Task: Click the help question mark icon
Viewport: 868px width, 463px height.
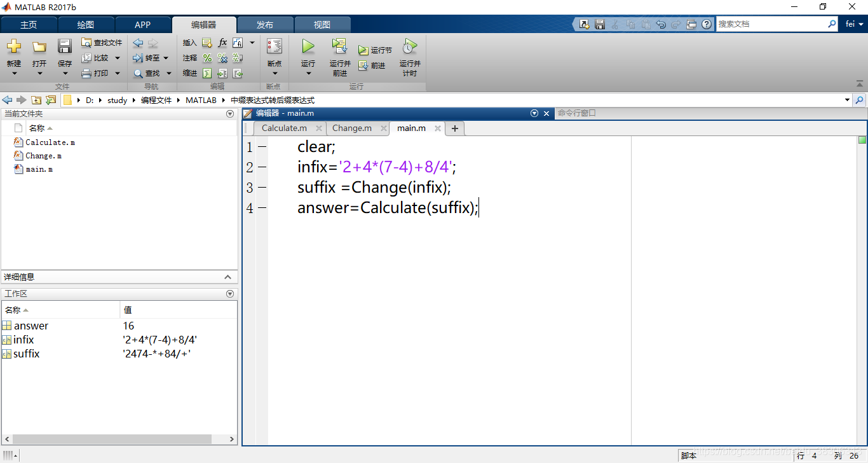Action: click(x=707, y=24)
